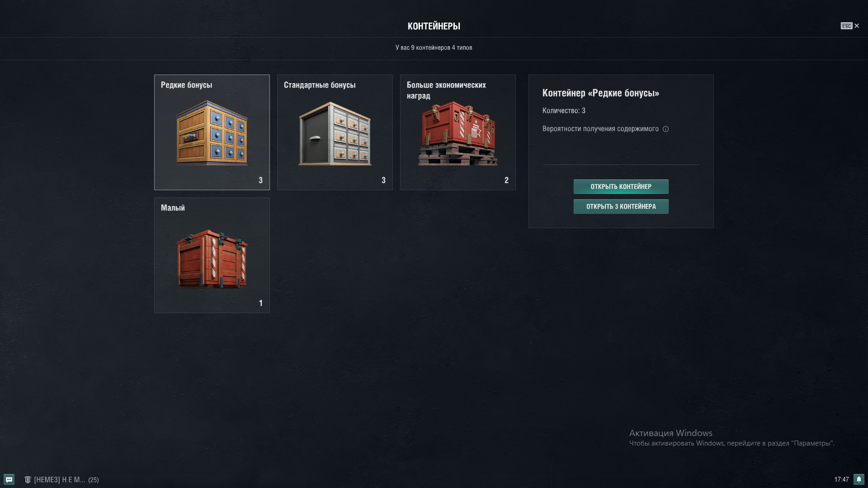Click the chat message counter (25)
This screenshot has width=868, height=488.
pos(94,480)
